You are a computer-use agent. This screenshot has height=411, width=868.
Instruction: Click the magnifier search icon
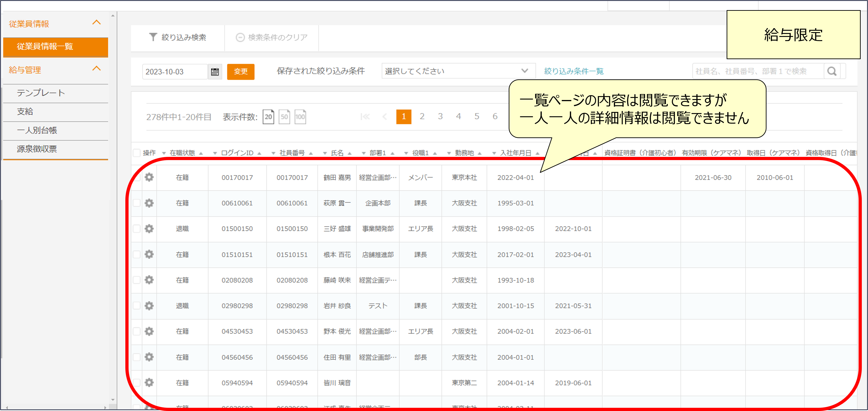tap(832, 71)
